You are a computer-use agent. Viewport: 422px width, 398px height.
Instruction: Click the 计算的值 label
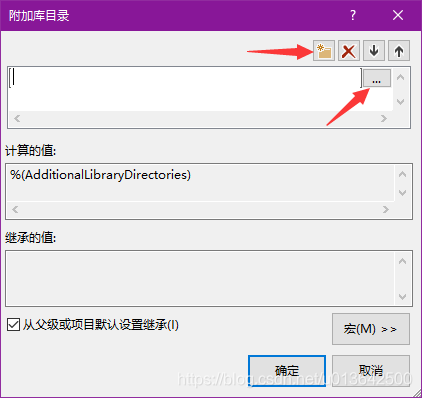click(30, 151)
